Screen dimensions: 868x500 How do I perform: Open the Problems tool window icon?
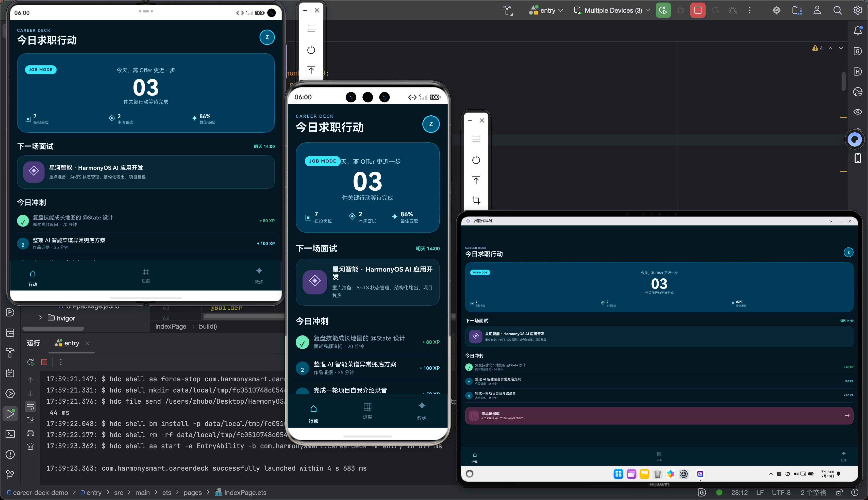coord(10,454)
